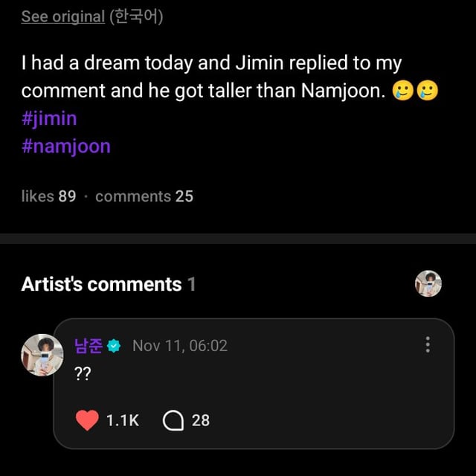Screen dimensions: 476x476
Task: Click the ?? comment text
Action: tap(83, 374)
